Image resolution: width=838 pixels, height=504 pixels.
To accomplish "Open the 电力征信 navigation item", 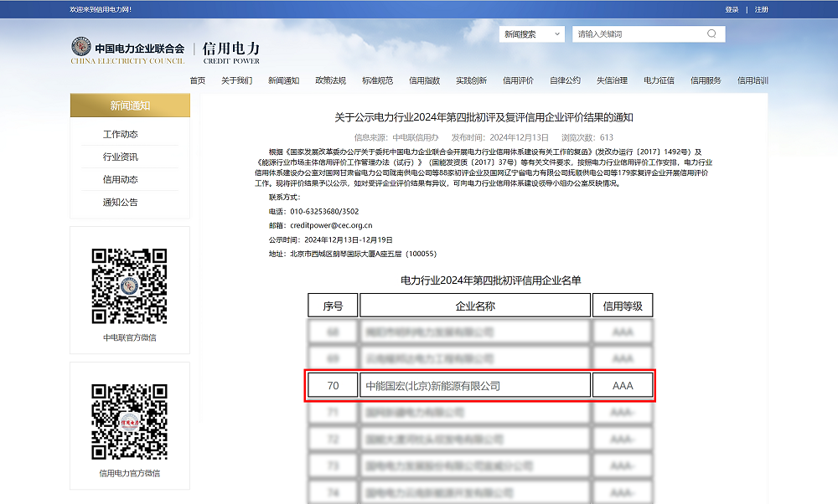I will (x=659, y=80).
